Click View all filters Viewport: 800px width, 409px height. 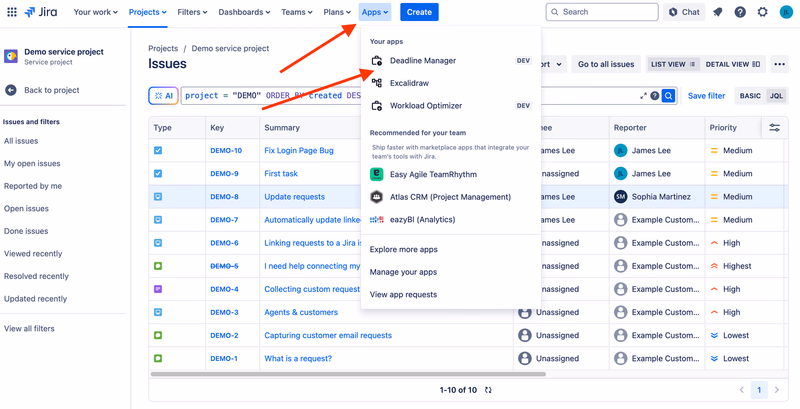pyautogui.click(x=29, y=329)
